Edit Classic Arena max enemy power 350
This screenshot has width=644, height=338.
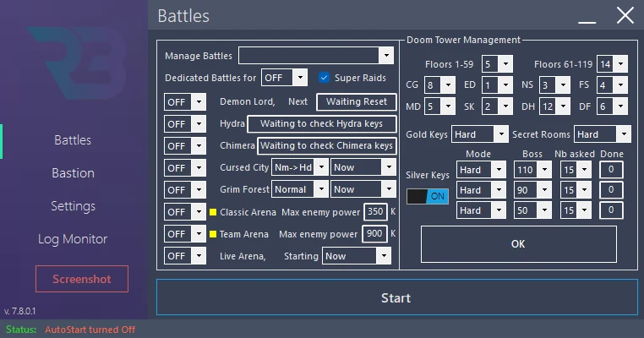tap(375, 211)
